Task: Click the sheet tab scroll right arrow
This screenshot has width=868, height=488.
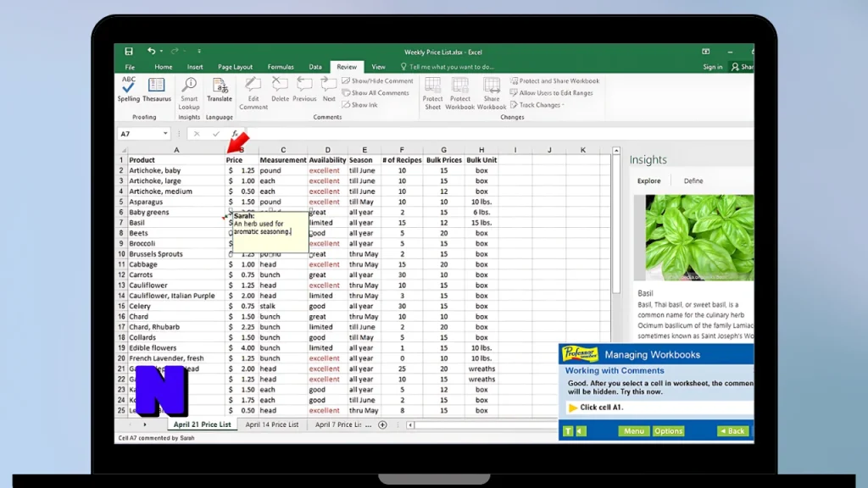Action: pyautogui.click(x=144, y=425)
